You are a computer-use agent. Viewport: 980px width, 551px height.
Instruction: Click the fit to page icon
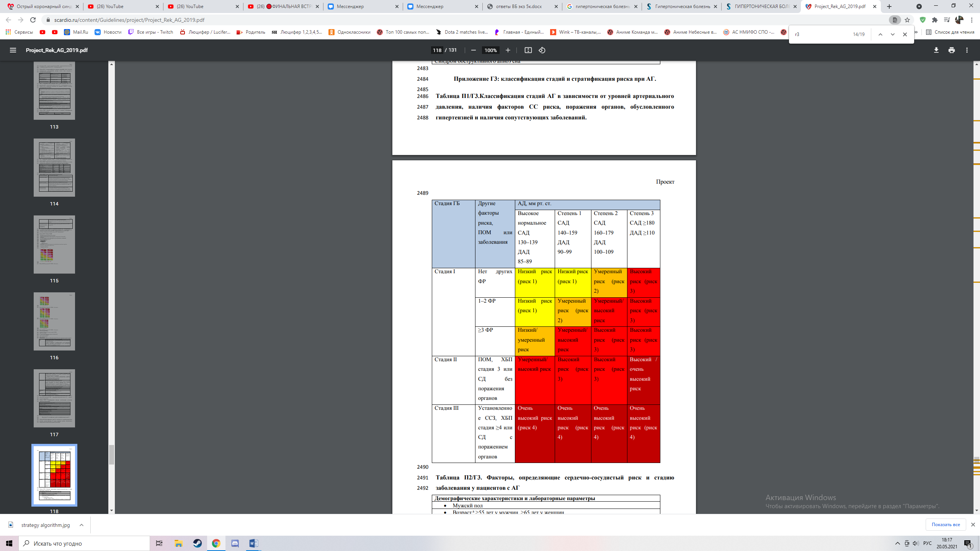tap(528, 50)
